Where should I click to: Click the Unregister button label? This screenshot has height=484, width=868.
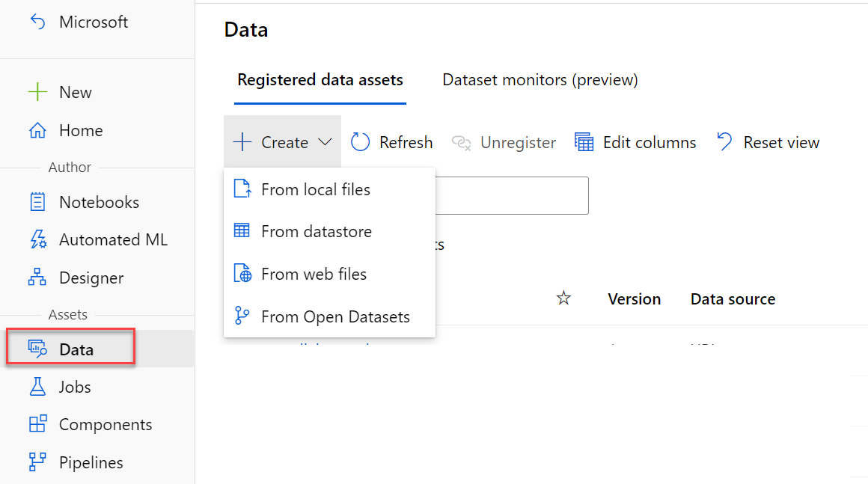[518, 143]
